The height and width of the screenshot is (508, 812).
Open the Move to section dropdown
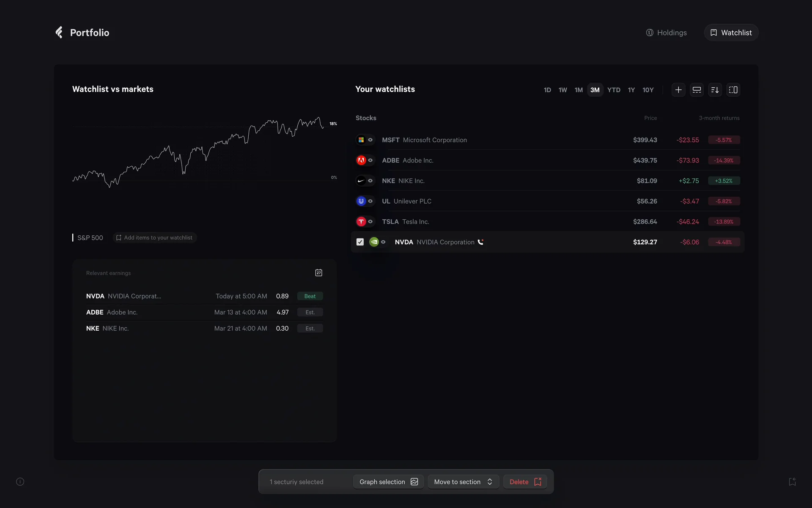(463, 482)
